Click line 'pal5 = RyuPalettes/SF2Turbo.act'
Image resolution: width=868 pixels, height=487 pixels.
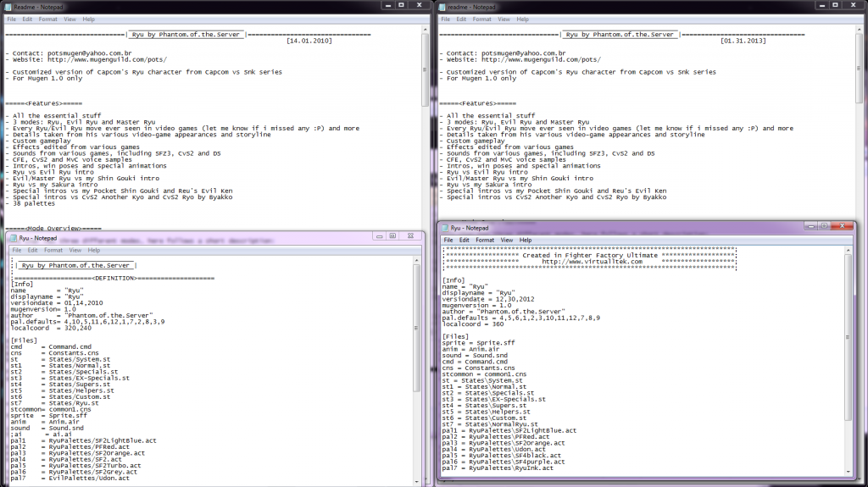(75, 466)
